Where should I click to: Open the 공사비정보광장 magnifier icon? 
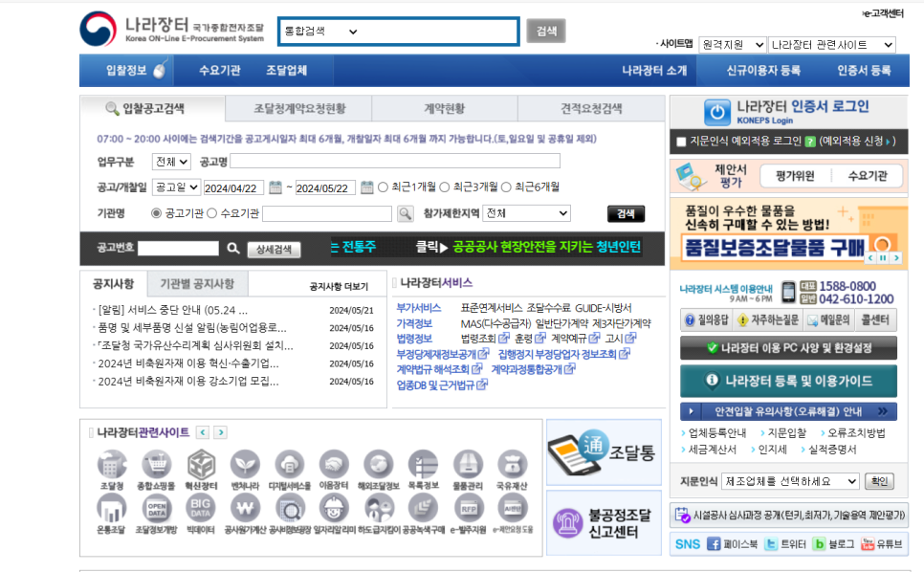(x=289, y=508)
